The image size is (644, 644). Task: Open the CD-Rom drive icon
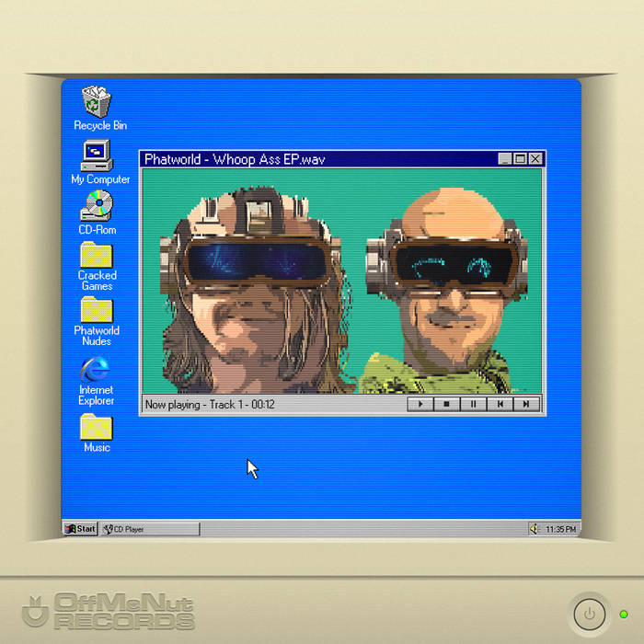[x=98, y=205]
